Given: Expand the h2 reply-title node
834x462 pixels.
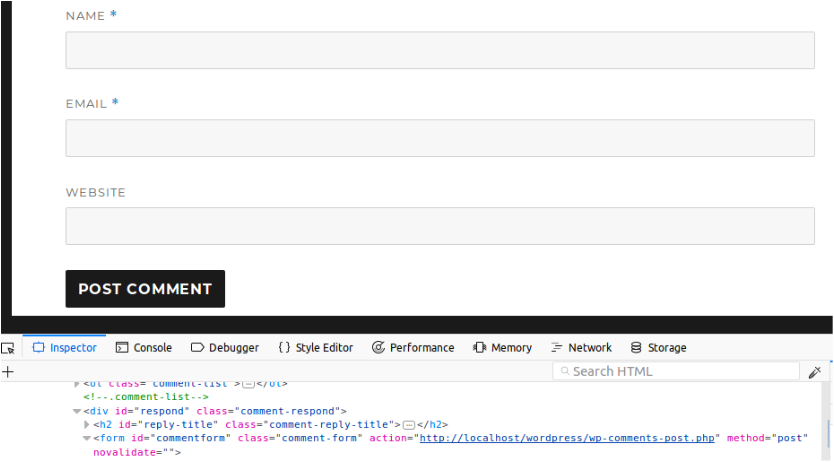Looking at the screenshot, I should [87, 425].
